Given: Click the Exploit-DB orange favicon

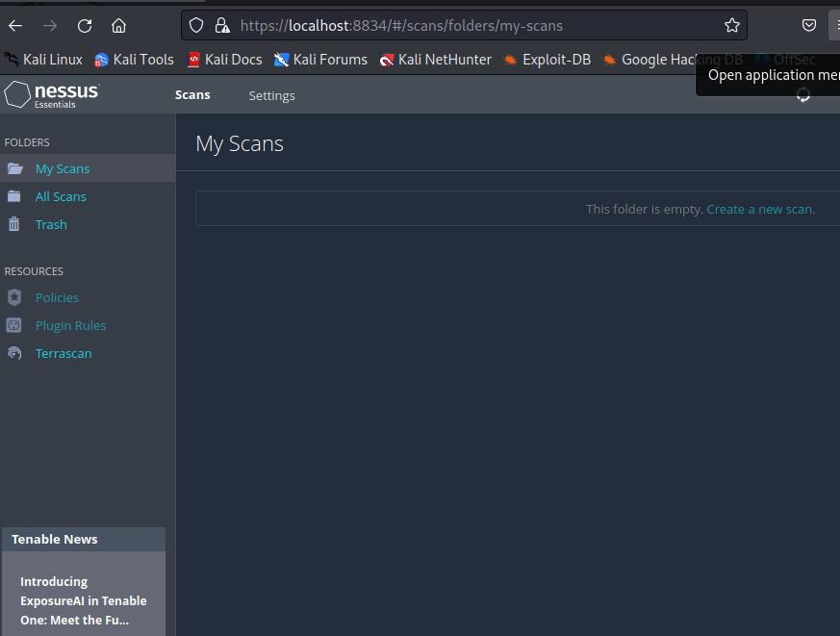Looking at the screenshot, I should 510,60.
